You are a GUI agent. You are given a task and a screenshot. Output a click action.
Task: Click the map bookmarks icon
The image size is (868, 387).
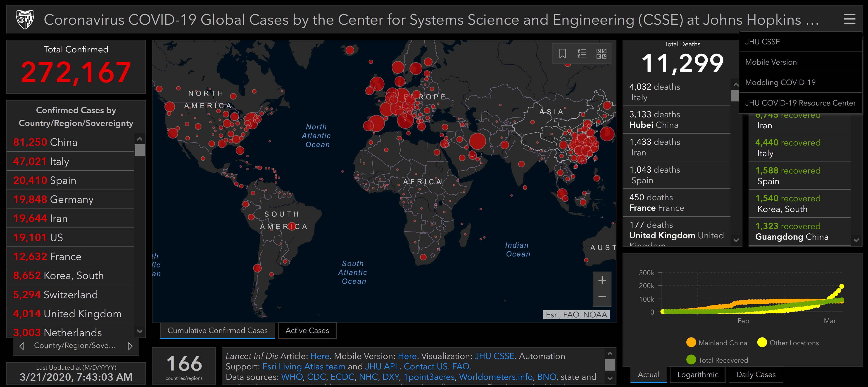562,54
